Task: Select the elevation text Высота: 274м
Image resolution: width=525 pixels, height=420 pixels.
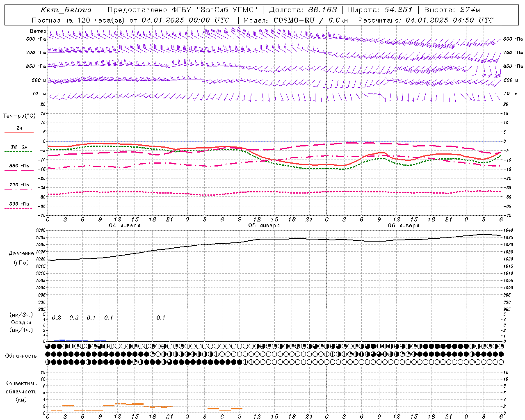Action: pyautogui.click(x=452, y=10)
